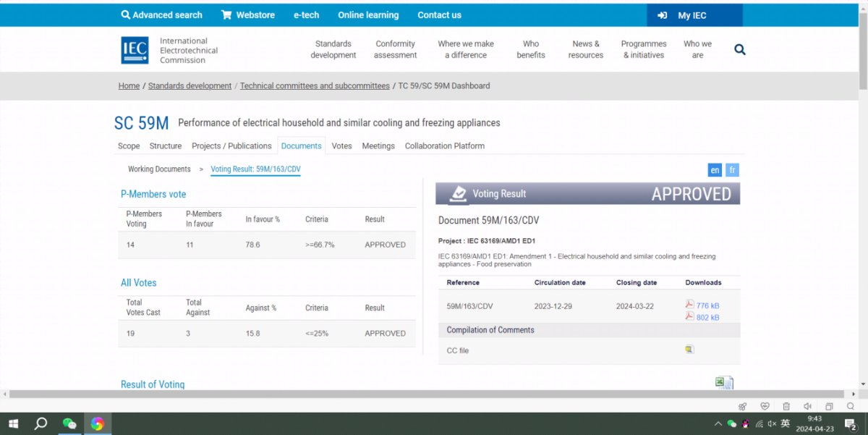Switch language to French (fr)

pyautogui.click(x=733, y=170)
